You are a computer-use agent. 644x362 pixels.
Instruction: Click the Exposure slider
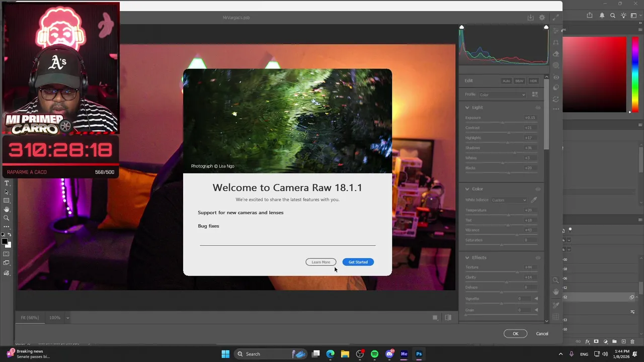point(502,123)
